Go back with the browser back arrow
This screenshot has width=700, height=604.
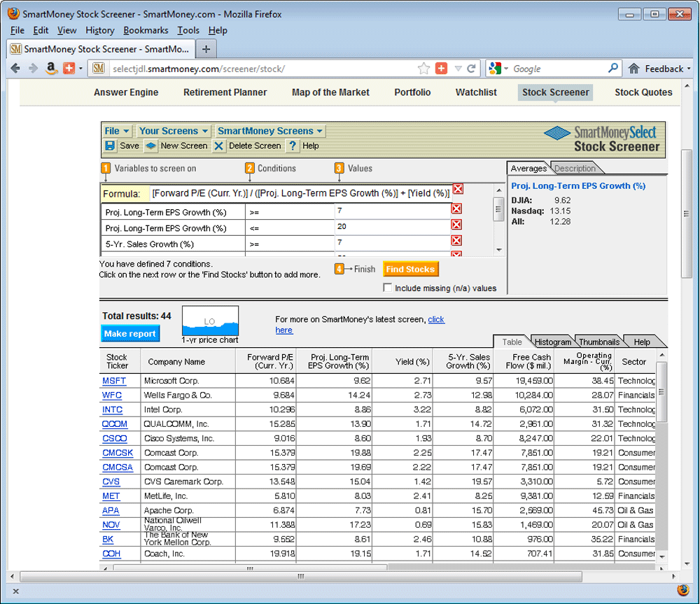click(x=15, y=69)
